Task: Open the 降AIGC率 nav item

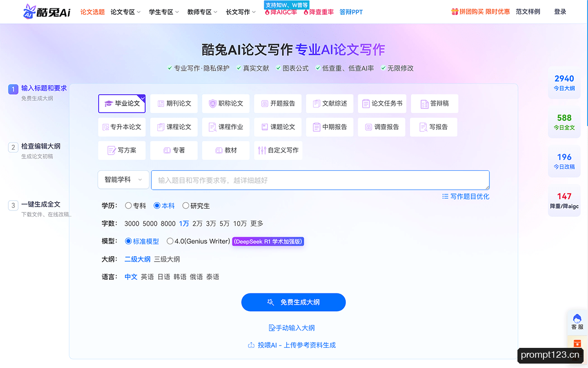Action: coord(281,12)
